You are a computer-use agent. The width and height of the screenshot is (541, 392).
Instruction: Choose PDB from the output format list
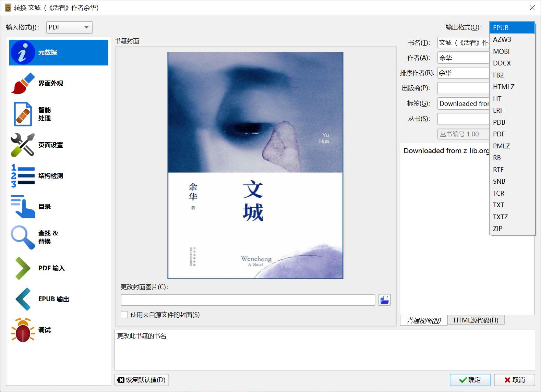tap(512, 122)
